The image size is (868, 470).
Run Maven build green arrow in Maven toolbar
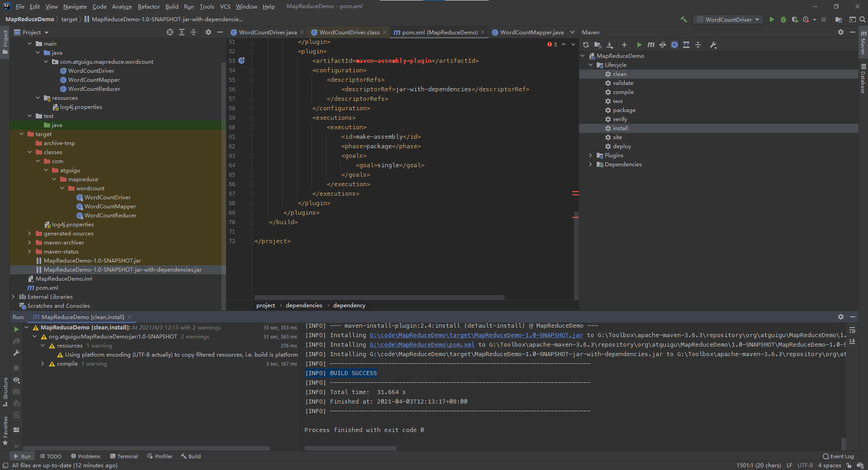[x=639, y=45]
